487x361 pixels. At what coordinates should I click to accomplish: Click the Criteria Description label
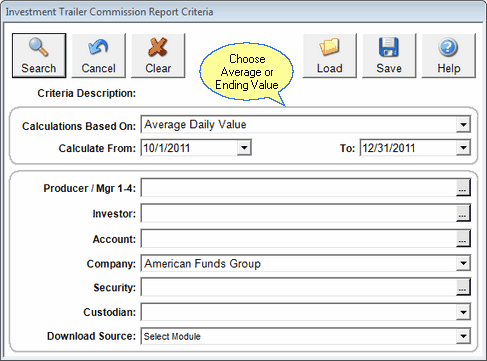click(x=87, y=93)
